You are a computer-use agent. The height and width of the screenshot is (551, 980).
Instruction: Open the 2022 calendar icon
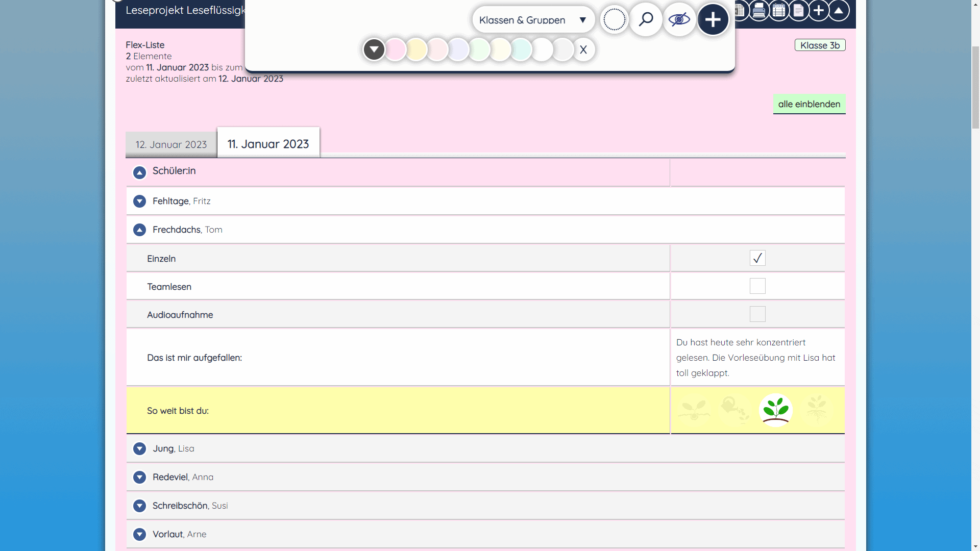coord(779,10)
